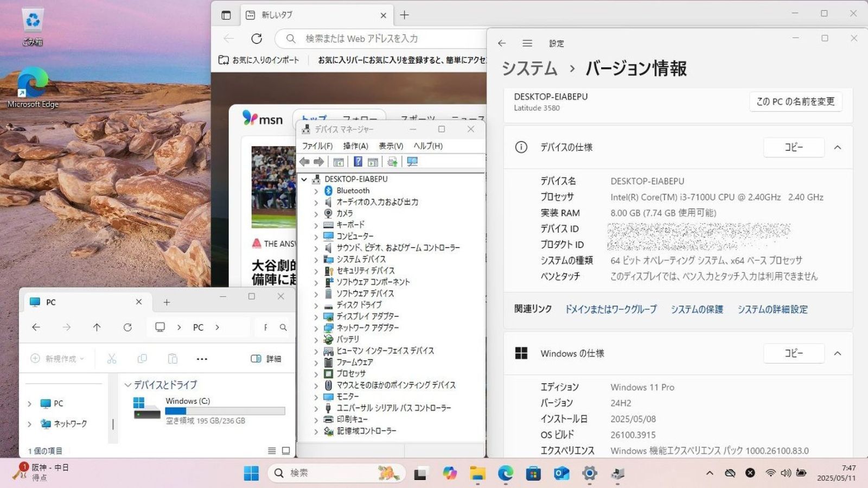This screenshot has width=868, height=488.
Task: Click 新規作成 button in Explorer
Action: 58,359
